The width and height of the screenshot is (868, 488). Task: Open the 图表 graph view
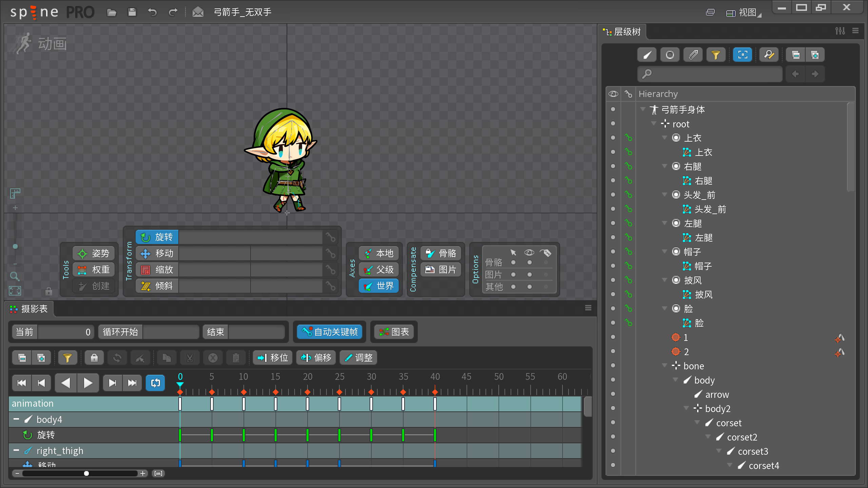tap(394, 332)
